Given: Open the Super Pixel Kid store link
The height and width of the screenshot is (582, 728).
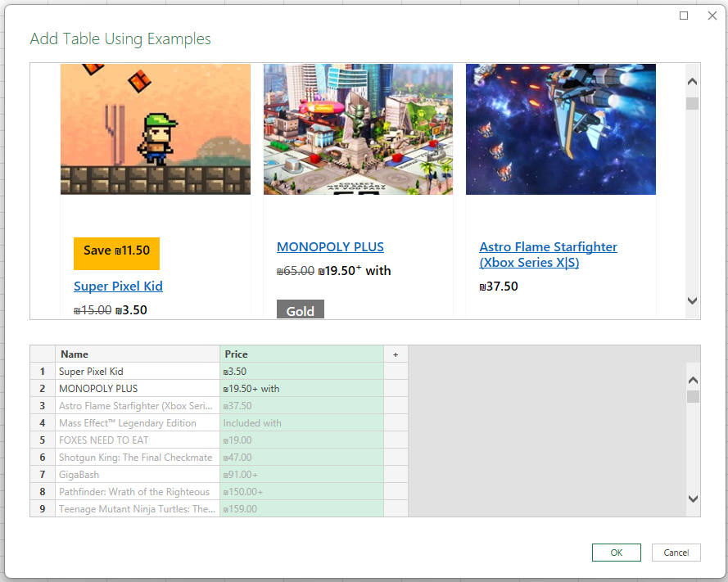Looking at the screenshot, I should point(118,286).
